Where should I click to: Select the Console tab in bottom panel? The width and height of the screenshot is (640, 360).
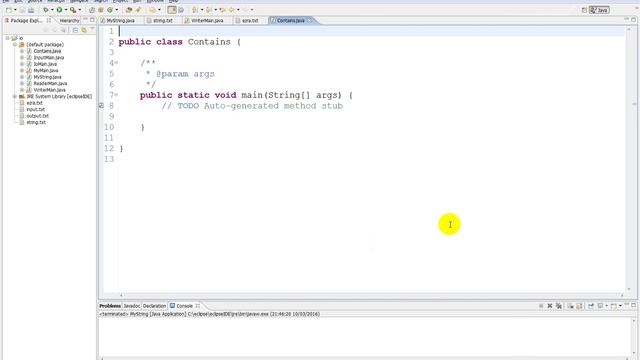184,306
